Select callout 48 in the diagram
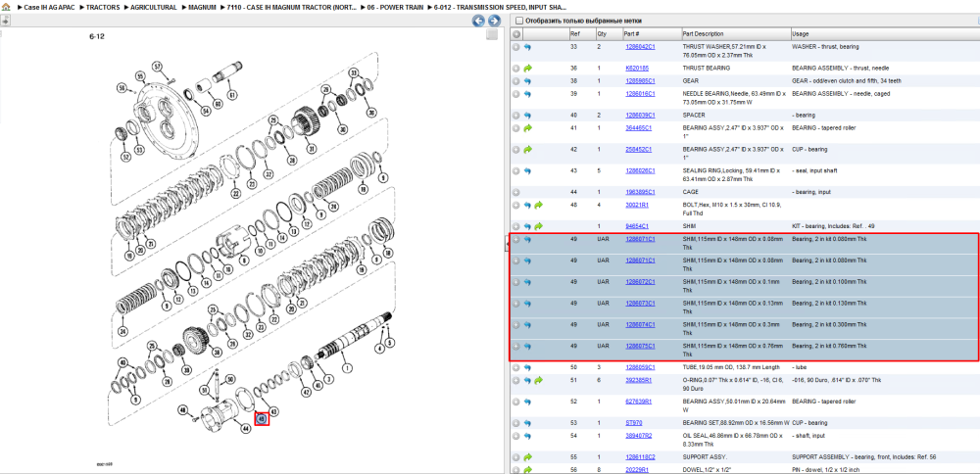 (x=184, y=410)
